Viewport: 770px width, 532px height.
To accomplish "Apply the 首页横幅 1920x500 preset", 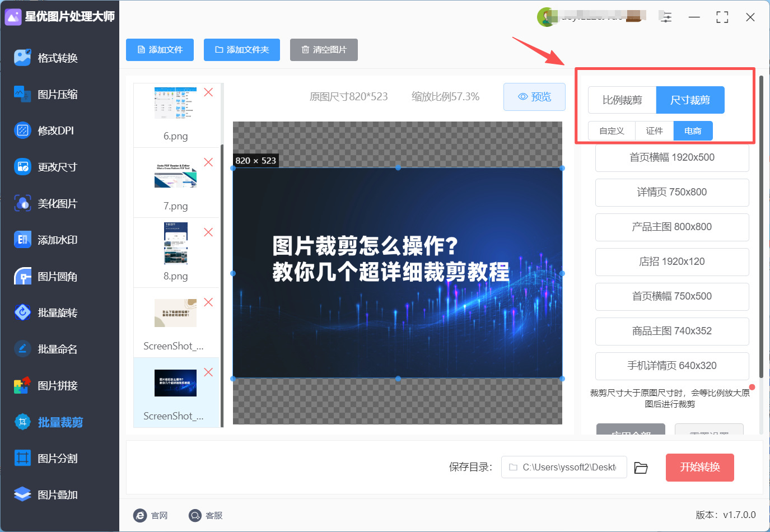I will [672, 157].
